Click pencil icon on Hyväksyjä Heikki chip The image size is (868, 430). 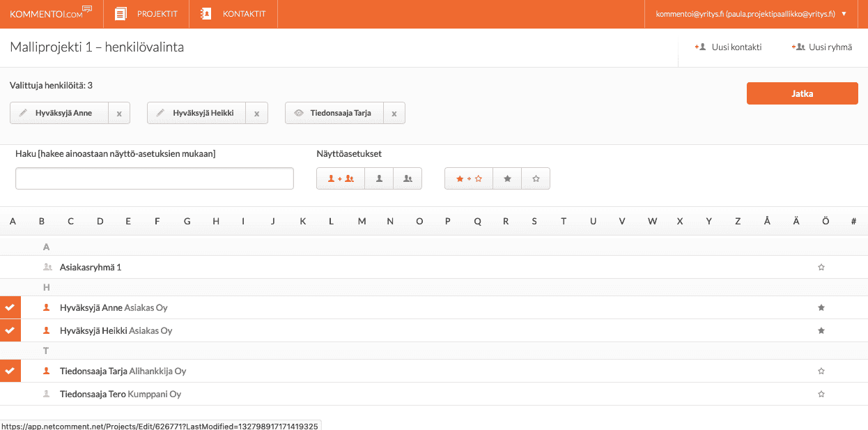coord(160,113)
